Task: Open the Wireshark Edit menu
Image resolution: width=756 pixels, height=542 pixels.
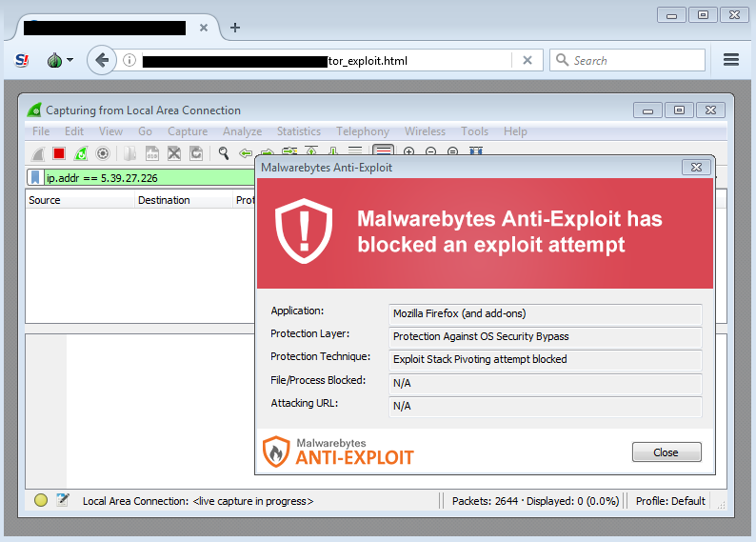Action: (73, 131)
